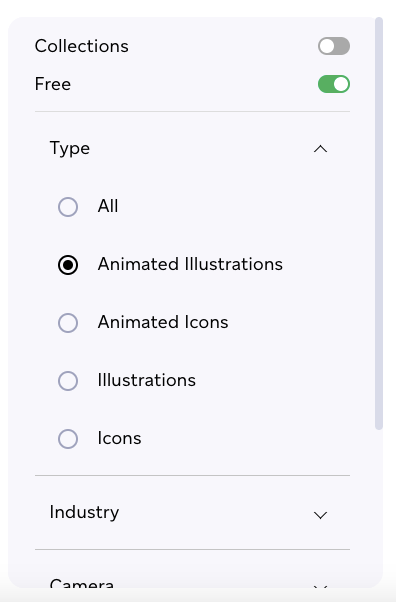Click the Icons label text
The width and height of the screenshot is (396, 602).
pyautogui.click(x=119, y=438)
